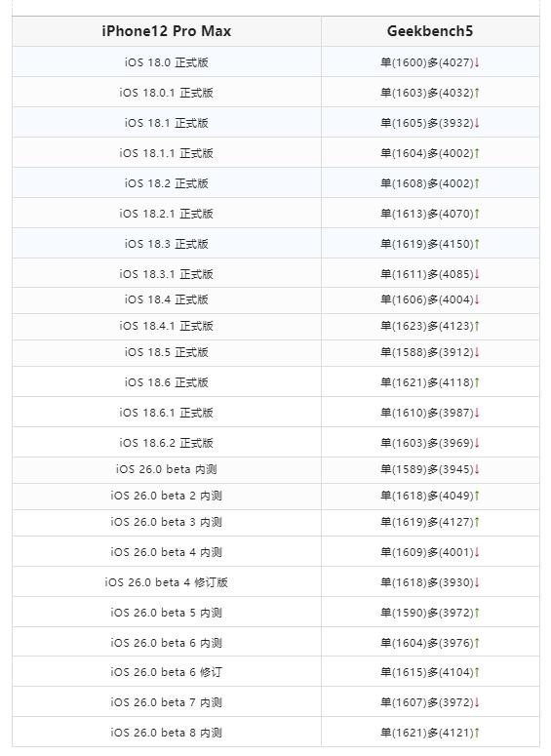
Task: Click the green up arrow for iOS 18.6 score
Action: (x=477, y=382)
